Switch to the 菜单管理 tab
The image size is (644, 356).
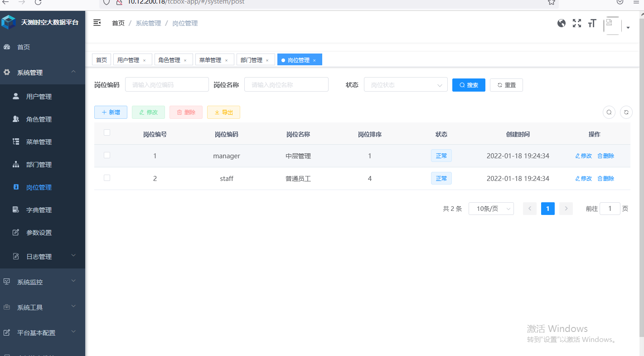[211, 59]
